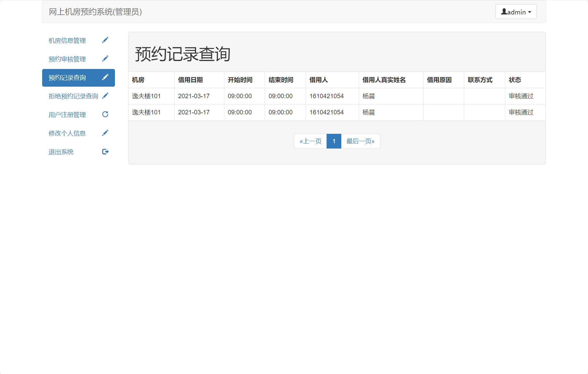
Task: Click the user silhouette icon in admin button
Action: point(505,11)
